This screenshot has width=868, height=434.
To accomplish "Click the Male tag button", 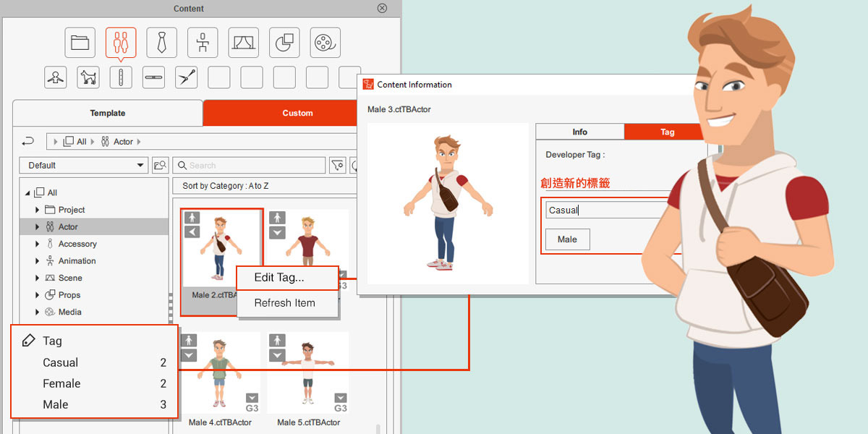I will pos(567,239).
